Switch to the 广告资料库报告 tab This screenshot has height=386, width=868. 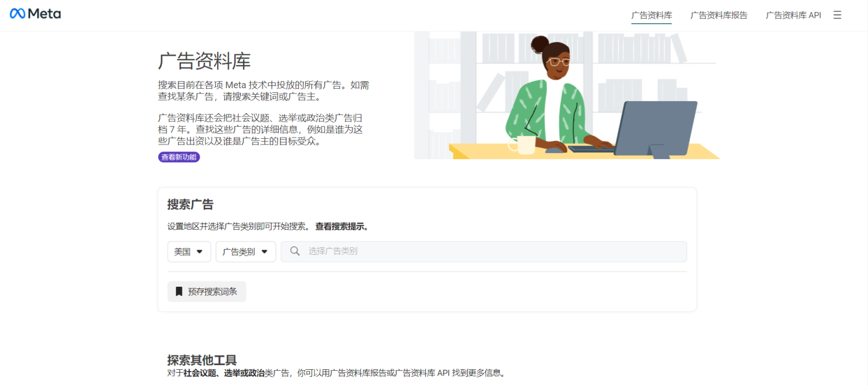click(x=719, y=15)
